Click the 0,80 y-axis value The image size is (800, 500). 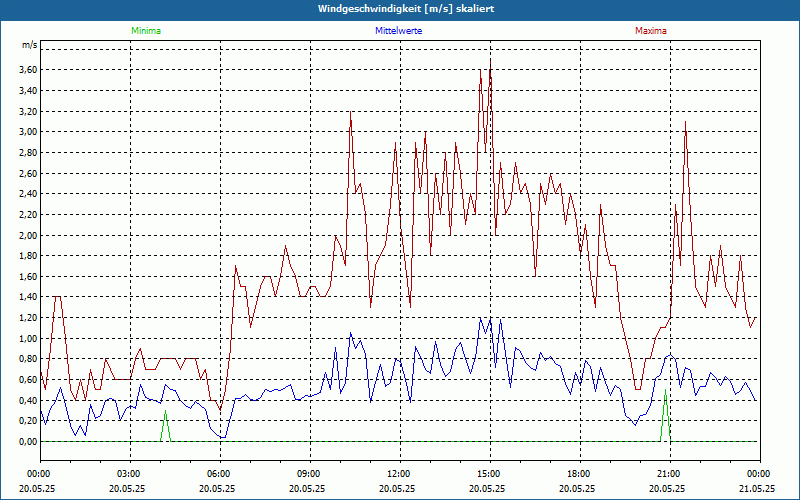click(x=29, y=359)
